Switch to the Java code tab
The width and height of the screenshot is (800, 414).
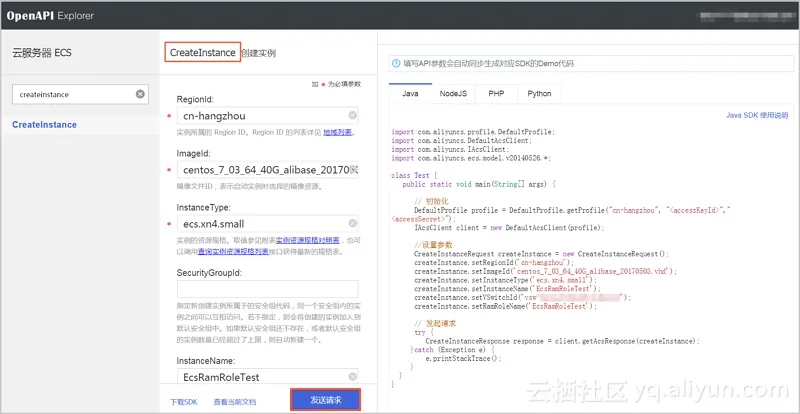[x=410, y=94]
